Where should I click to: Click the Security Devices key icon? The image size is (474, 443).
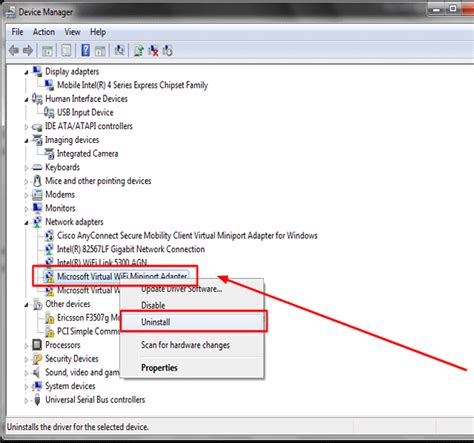point(37,358)
